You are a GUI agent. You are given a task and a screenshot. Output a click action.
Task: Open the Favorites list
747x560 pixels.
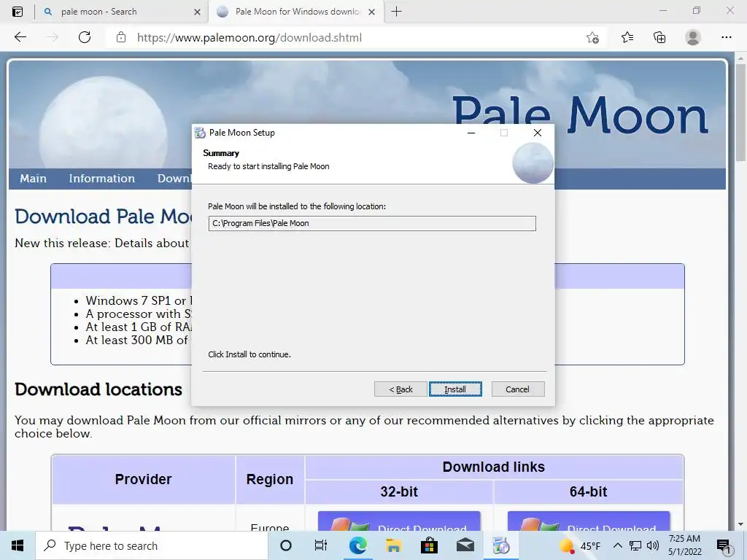[x=627, y=37]
